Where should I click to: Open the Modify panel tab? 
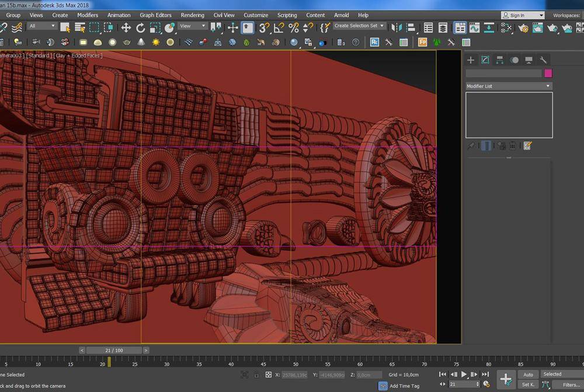click(485, 60)
